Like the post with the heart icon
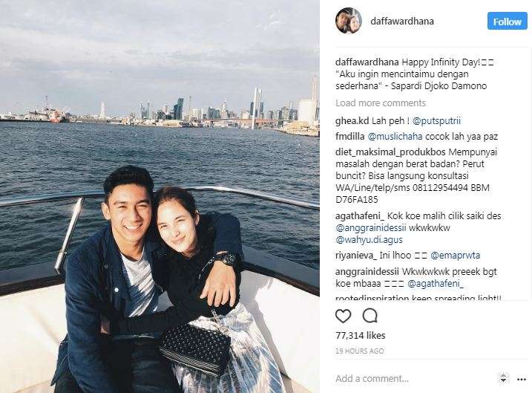This screenshot has height=393, width=532. point(343,316)
